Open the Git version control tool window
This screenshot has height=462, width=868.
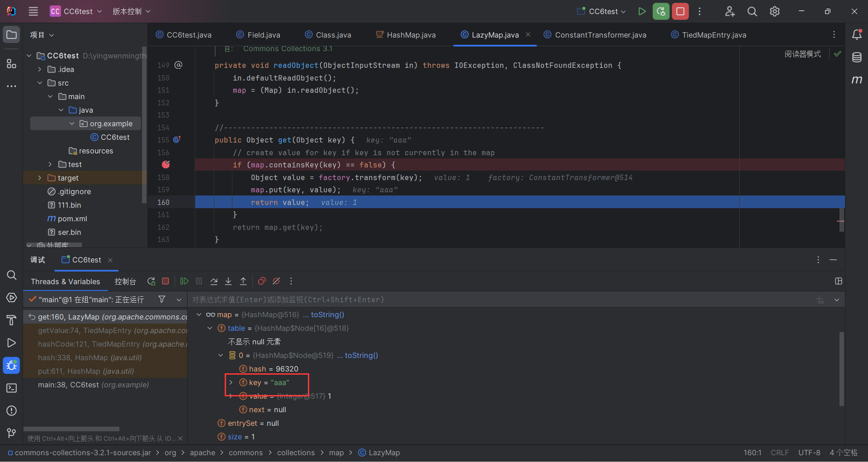tap(12, 433)
